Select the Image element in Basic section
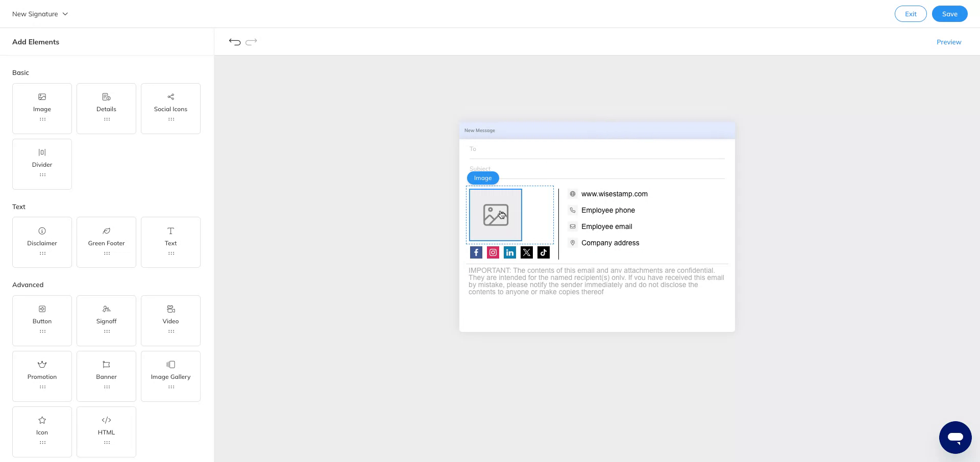 tap(42, 108)
